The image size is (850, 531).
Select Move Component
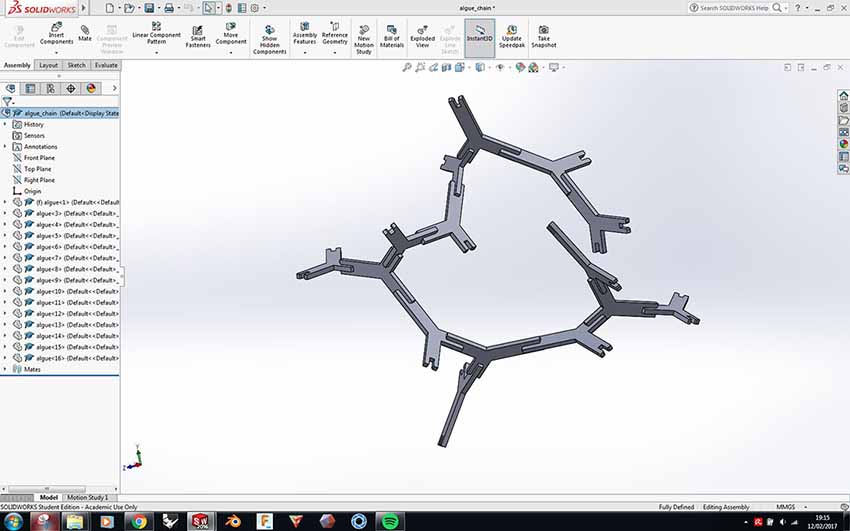231,34
